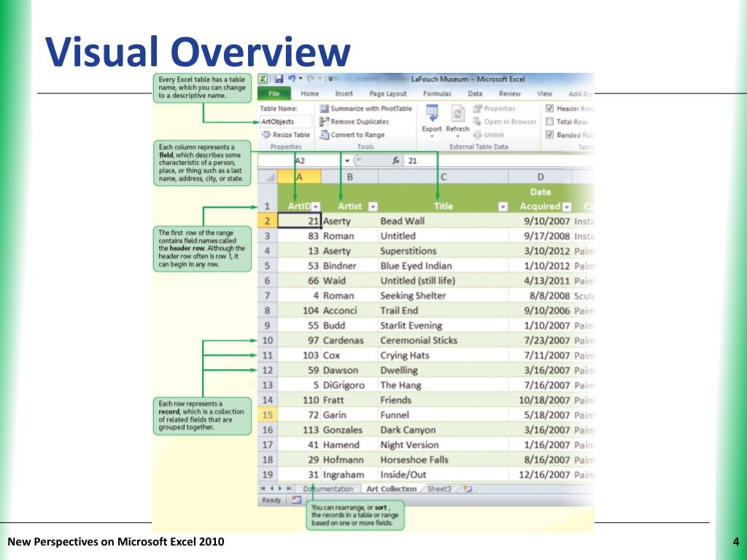Switch to the View ribbon tab
747x560 pixels.
point(544,94)
